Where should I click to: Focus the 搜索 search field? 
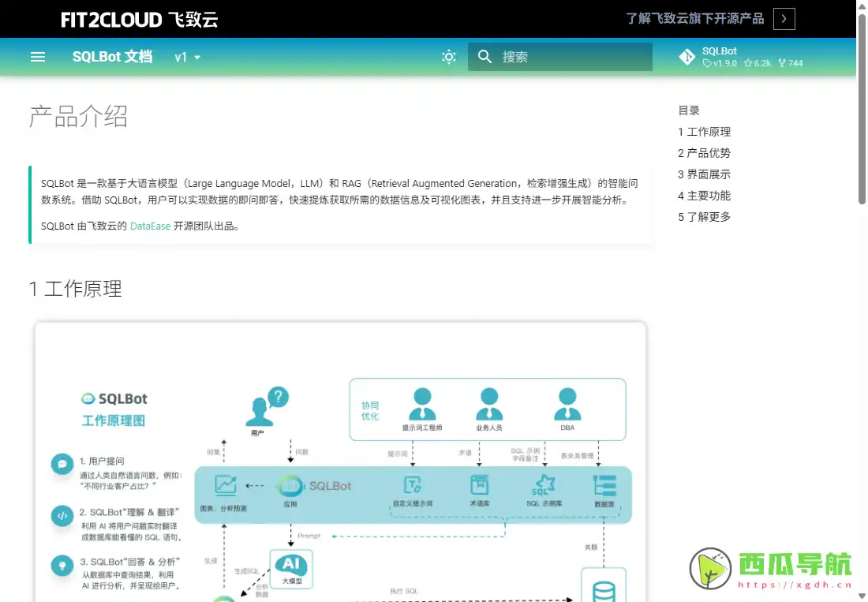[559, 57]
